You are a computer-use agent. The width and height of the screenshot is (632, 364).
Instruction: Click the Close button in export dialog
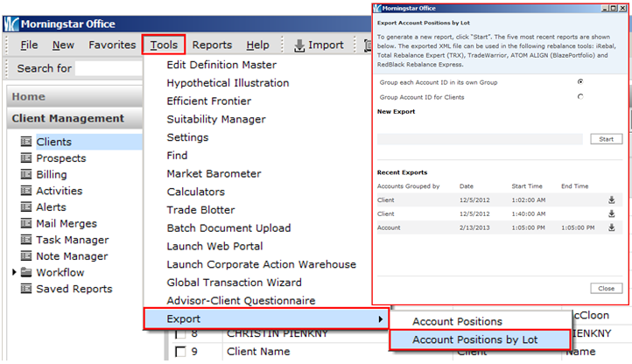(606, 288)
